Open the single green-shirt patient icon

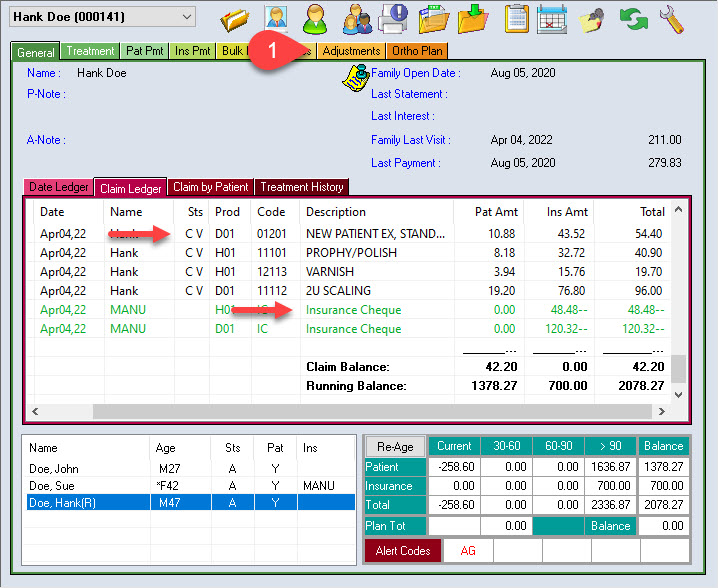point(315,19)
